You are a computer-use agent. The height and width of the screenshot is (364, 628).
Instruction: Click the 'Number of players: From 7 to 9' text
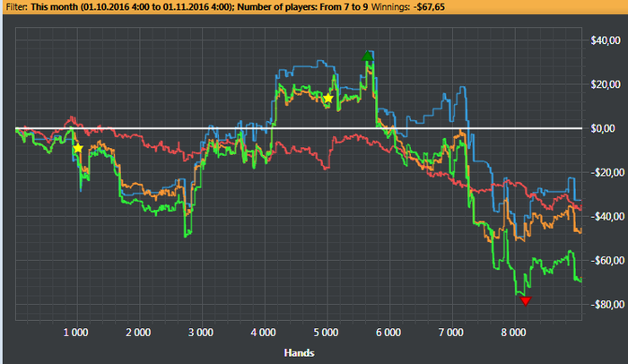pos(302,7)
